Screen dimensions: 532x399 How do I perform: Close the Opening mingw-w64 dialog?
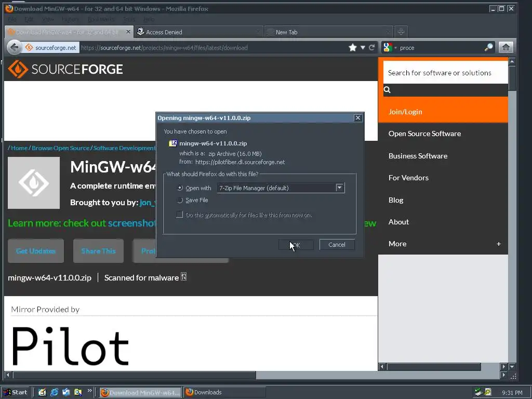click(357, 118)
